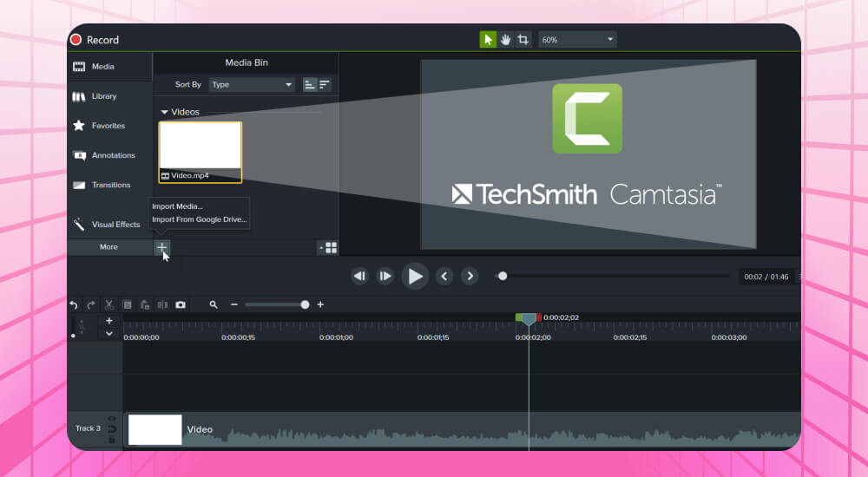Select the Video.mp4 thumbnail
Screen dimensions: 868x477
pos(201,152)
